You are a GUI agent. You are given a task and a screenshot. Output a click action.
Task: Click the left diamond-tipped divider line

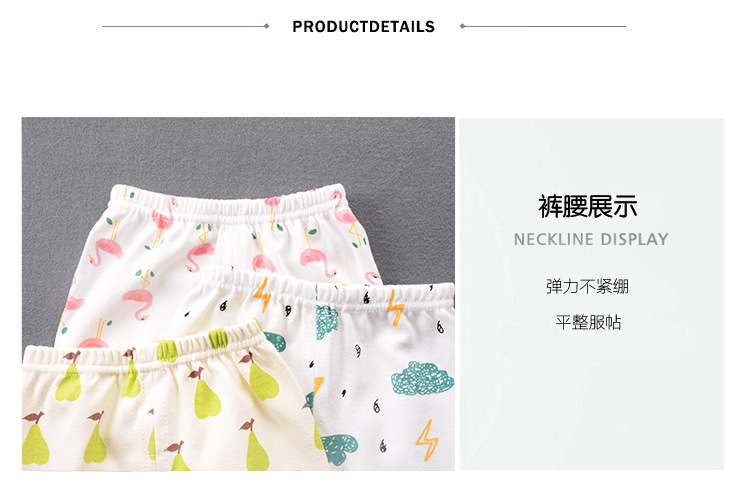186,26
